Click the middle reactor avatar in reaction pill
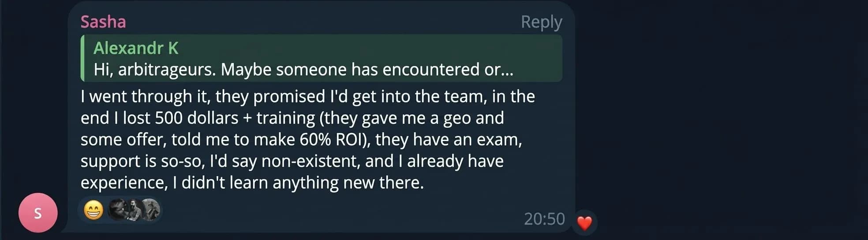The width and height of the screenshot is (868, 240). pos(133,210)
